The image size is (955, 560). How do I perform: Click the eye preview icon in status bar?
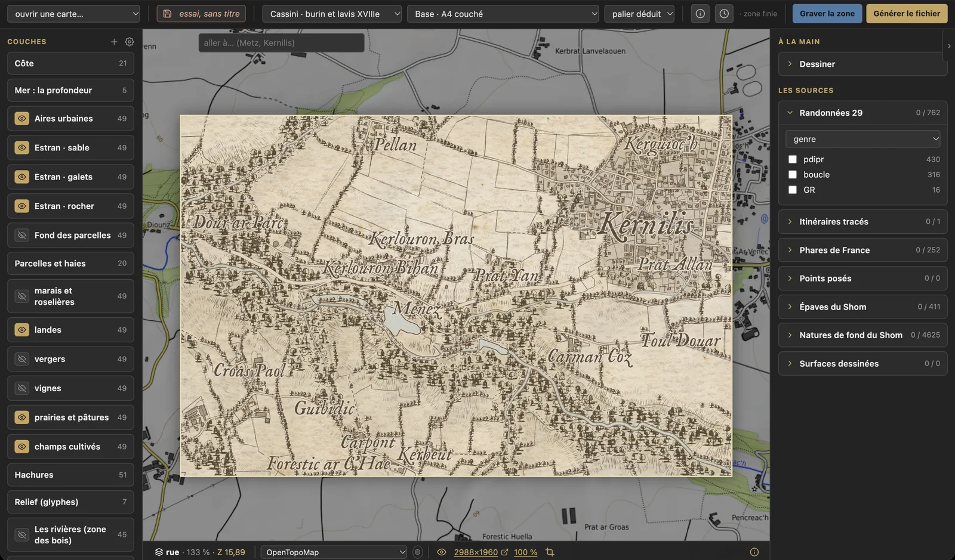pos(442,552)
